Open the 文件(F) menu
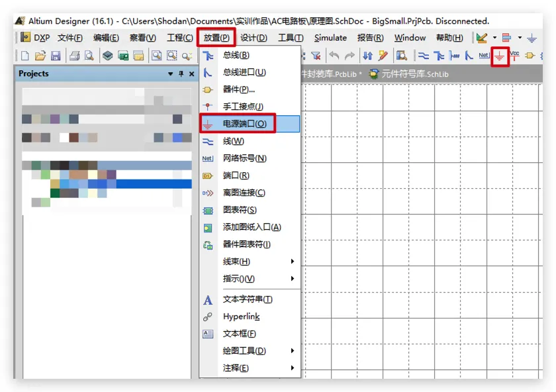 point(70,38)
